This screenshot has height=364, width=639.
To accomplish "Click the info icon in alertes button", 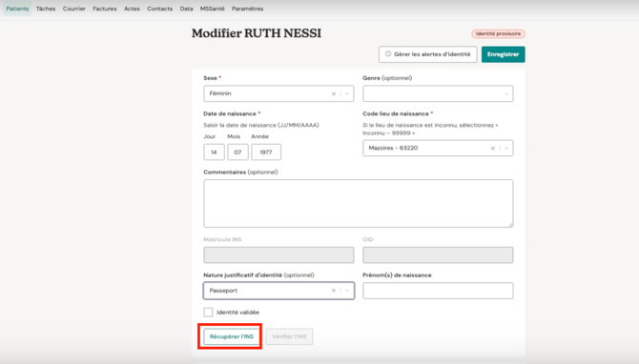I will tap(388, 53).
